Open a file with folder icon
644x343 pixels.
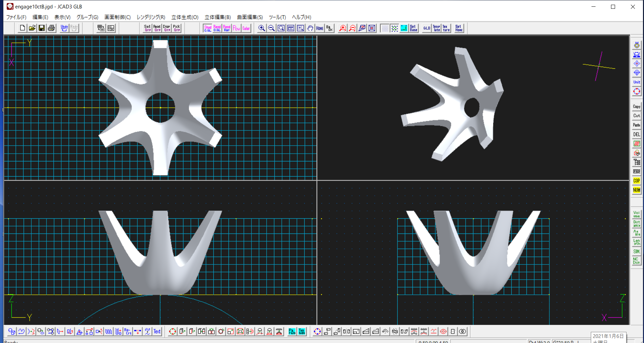(32, 28)
